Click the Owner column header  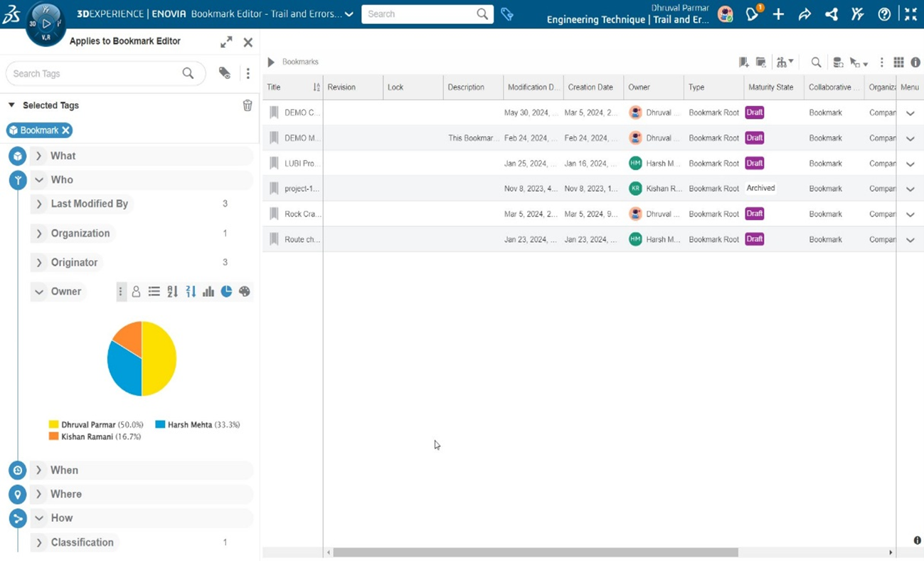pos(639,88)
